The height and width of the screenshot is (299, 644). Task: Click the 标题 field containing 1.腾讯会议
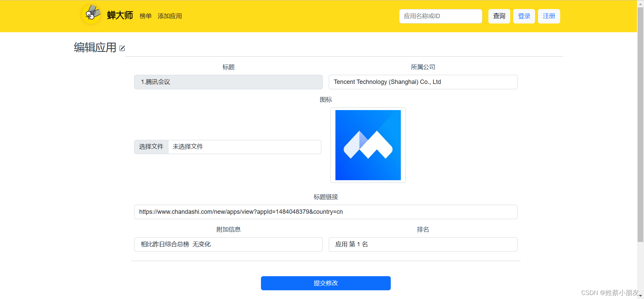tap(228, 82)
